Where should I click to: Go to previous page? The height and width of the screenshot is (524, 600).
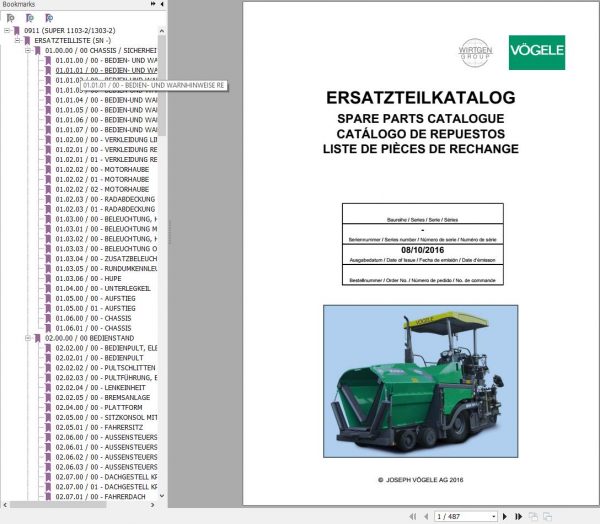pos(426,516)
